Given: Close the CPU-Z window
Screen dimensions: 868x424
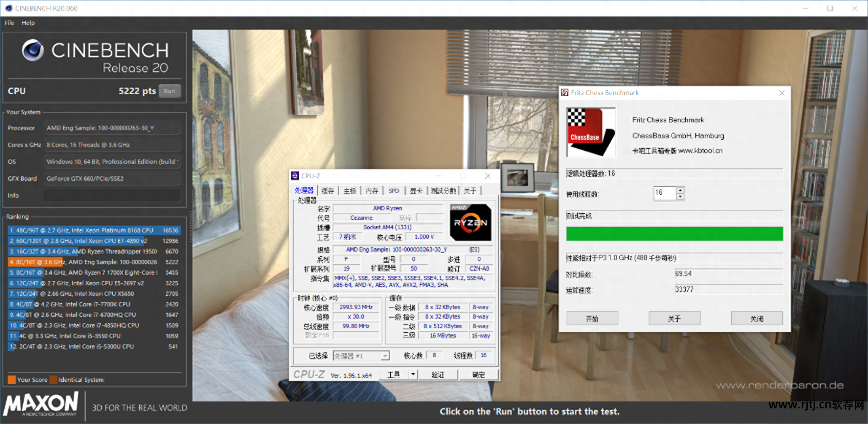Looking at the screenshot, I should click(488, 176).
